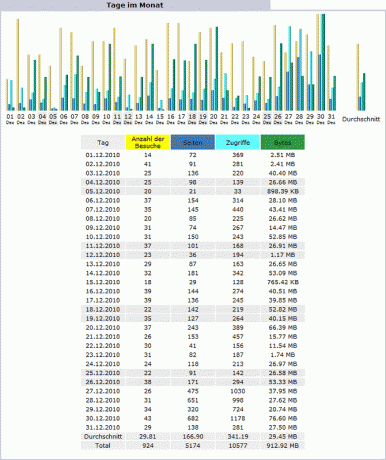Click the Durchschnitt row in the table
Screen dimensions: 386x460
point(193,437)
